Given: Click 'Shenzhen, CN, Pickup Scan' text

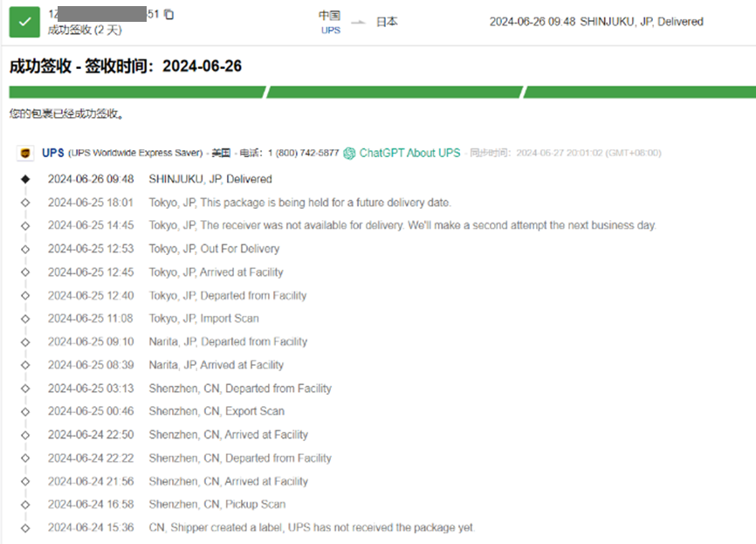Looking at the screenshot, I should [x=217, y=505].
